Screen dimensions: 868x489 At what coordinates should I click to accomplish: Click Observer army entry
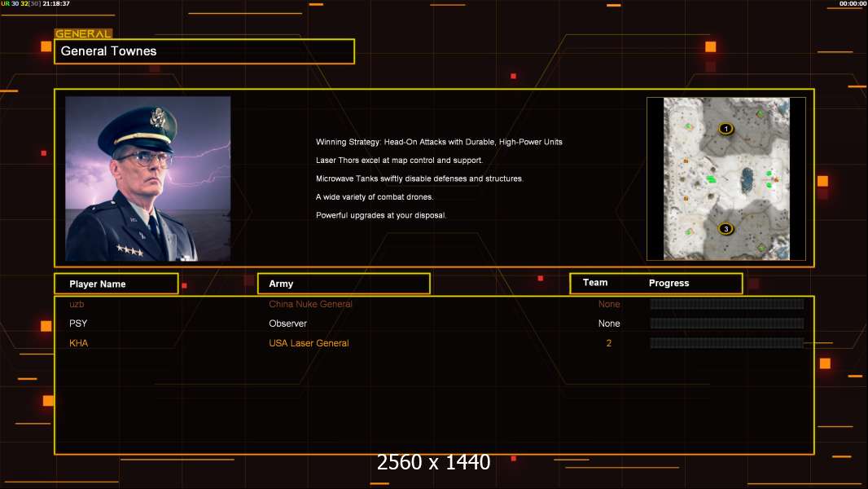point(288,324)
